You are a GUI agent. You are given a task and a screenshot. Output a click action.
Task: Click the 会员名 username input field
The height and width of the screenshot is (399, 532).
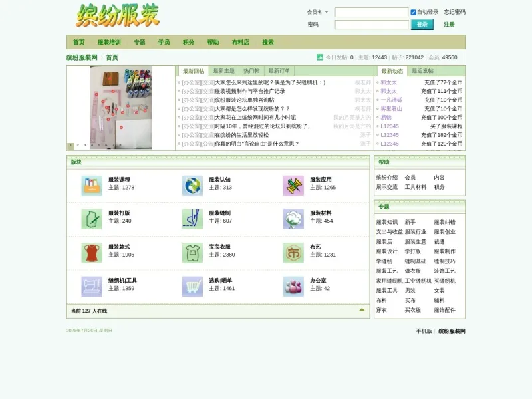372,12
